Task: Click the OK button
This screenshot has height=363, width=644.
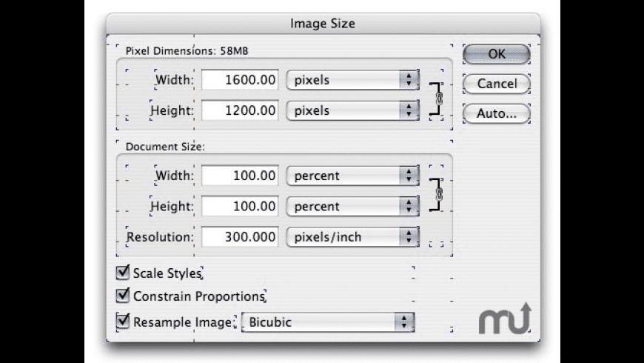Action: click(496, 54)
